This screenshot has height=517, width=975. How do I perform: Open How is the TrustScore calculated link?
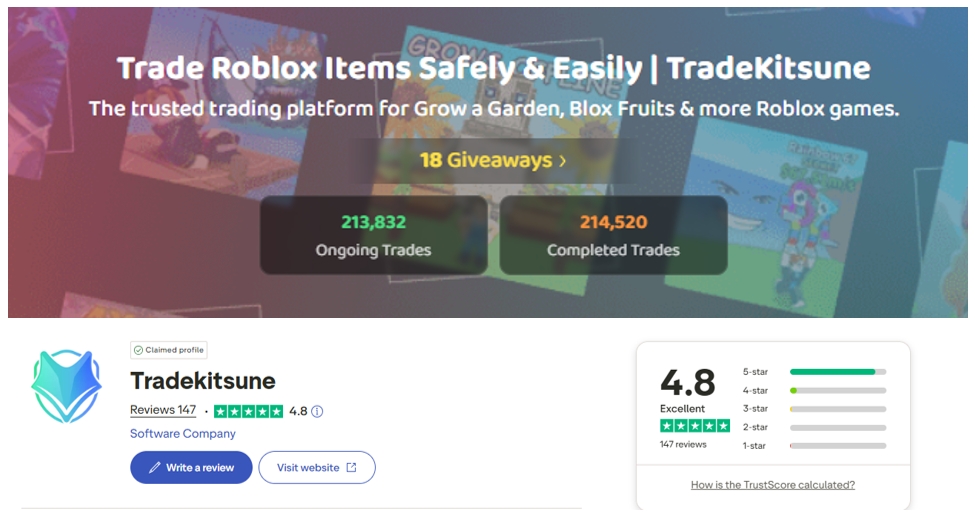(x=773, y=485)
